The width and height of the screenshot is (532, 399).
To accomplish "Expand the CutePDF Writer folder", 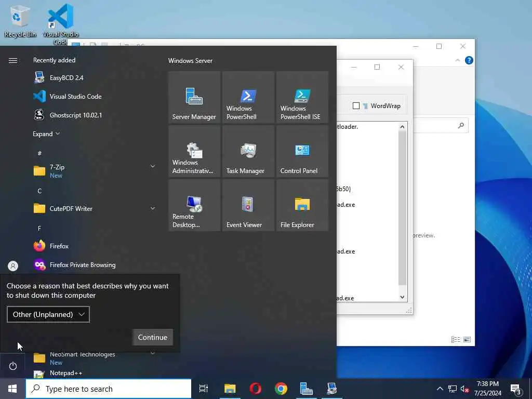I will pos(153,208).
